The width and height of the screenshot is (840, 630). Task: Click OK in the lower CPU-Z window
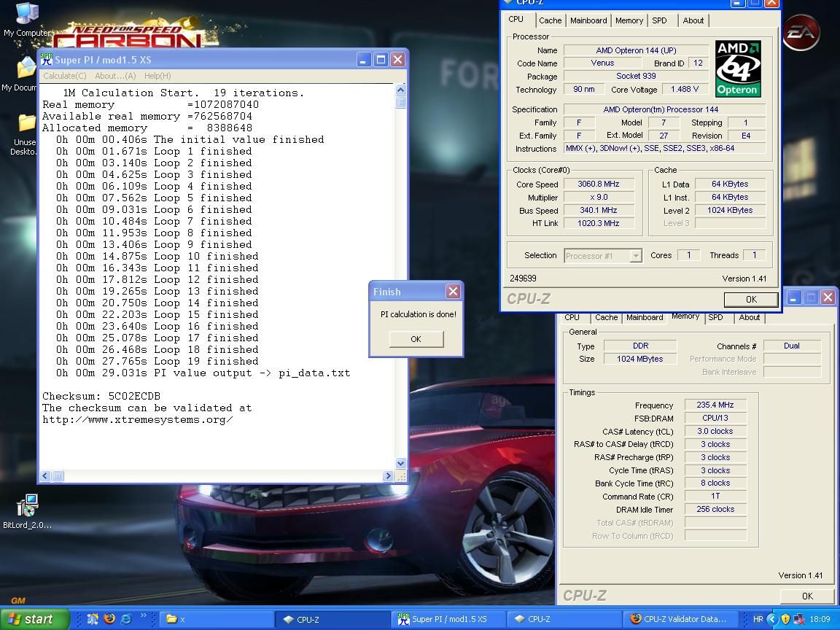[807, 596]
